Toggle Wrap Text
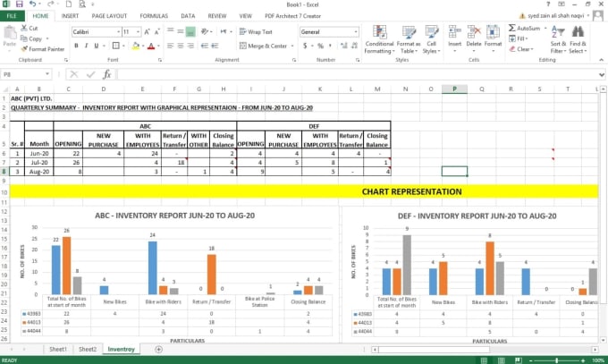This screenshot has height=364, width=608. pos(256,32)
